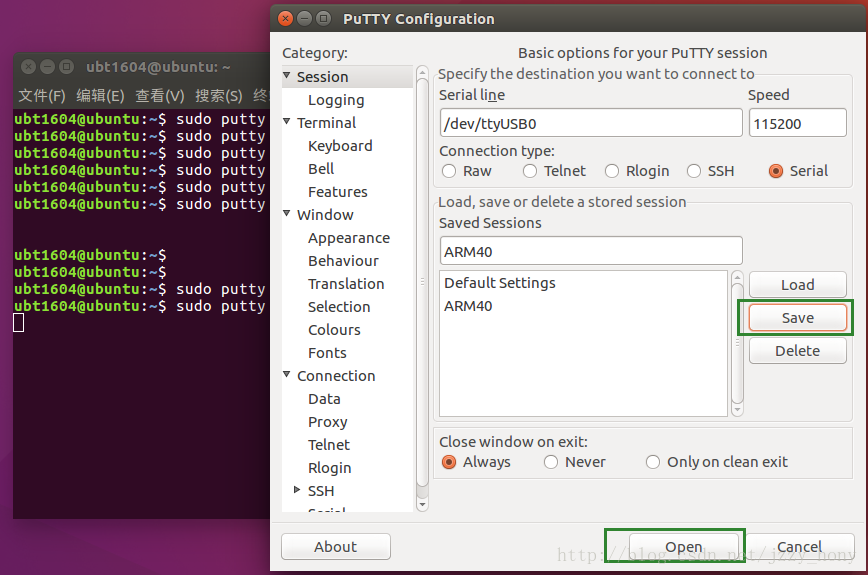Collapse the Connection category arrow
The image size is (868, 575).
pos(287,374)
